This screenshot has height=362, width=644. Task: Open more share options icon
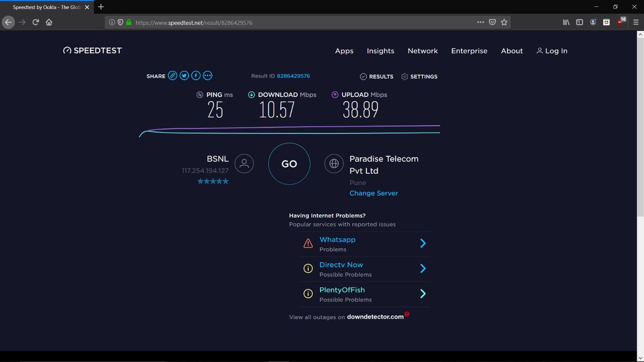207,75
